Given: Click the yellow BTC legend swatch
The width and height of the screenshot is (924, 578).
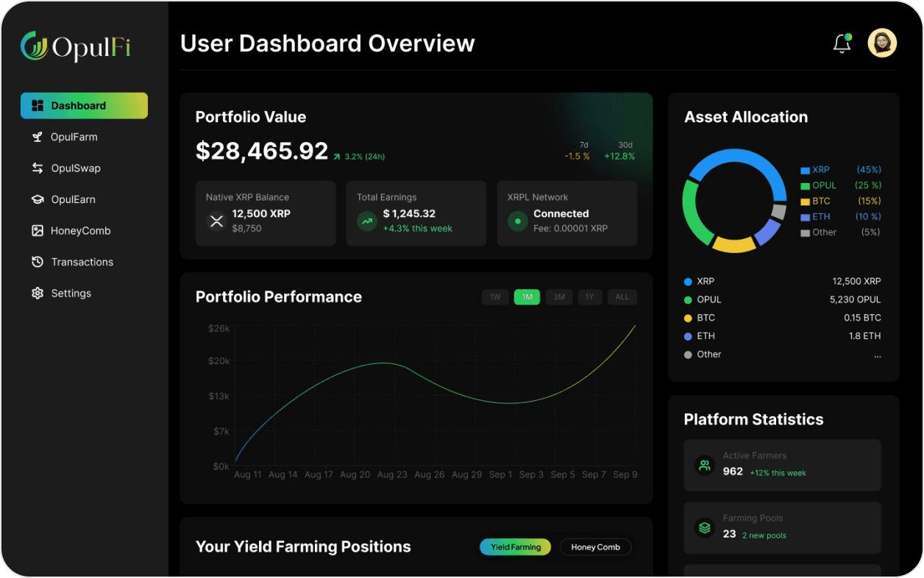Looking at the screenshot, I should [x=805, y=201].
